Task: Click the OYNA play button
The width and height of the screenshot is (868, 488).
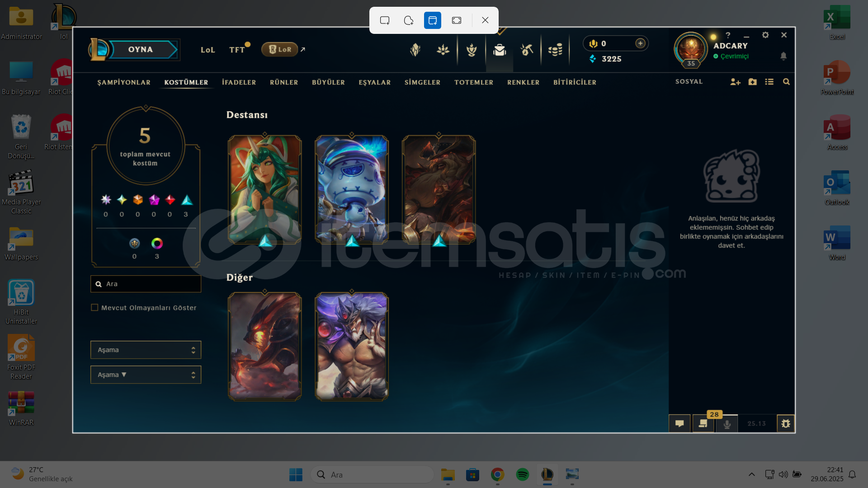Action: [140, 50]
